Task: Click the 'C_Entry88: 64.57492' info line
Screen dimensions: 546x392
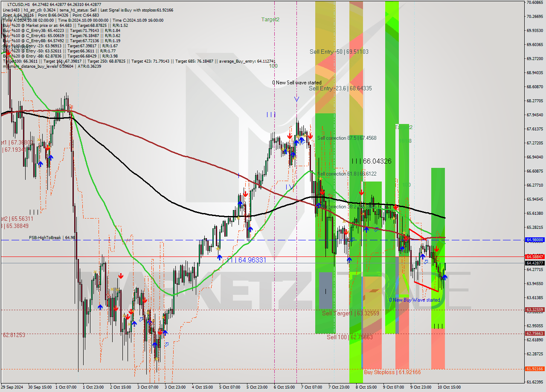Action: point(61,40)
